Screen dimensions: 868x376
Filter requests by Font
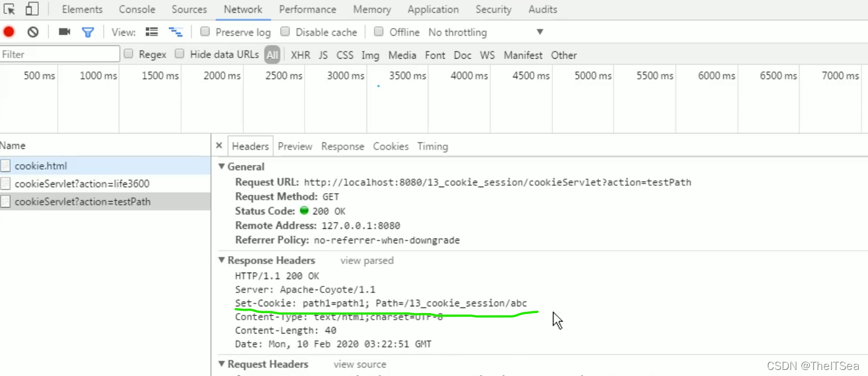pos(435,55)
